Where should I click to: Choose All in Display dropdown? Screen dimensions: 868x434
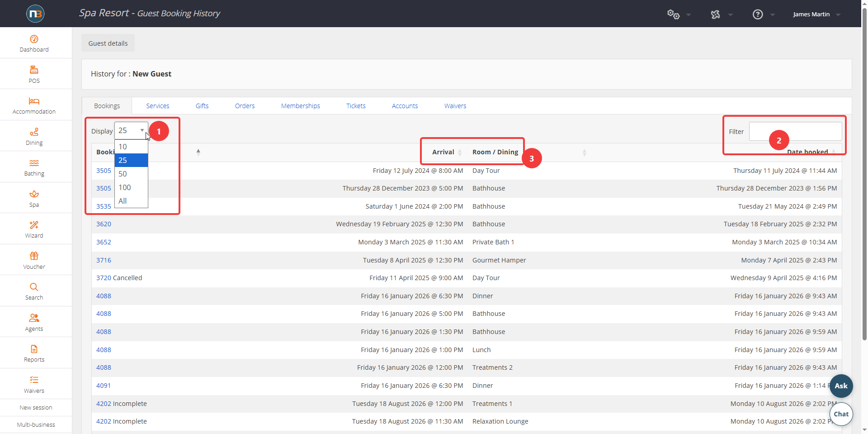pyautogui.click(x=131, y=201)
